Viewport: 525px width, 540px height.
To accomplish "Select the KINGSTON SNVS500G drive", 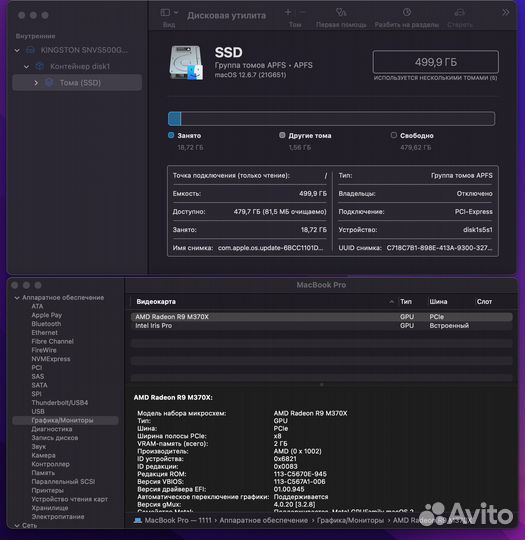I will click(84, 50).
